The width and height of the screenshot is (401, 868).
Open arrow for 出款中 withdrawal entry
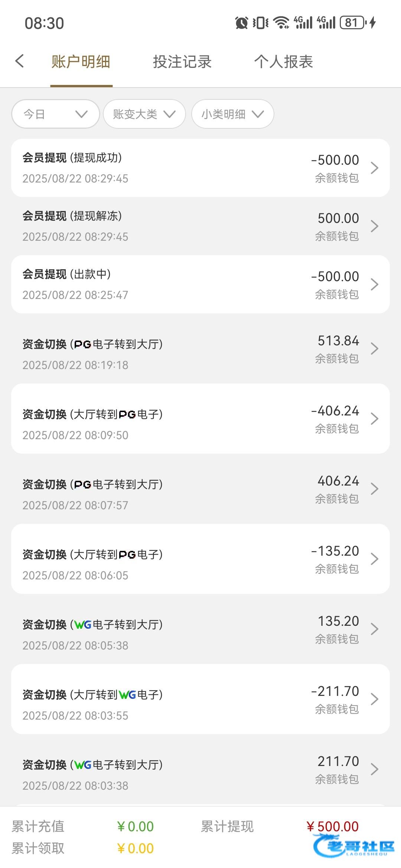point(374,285)
